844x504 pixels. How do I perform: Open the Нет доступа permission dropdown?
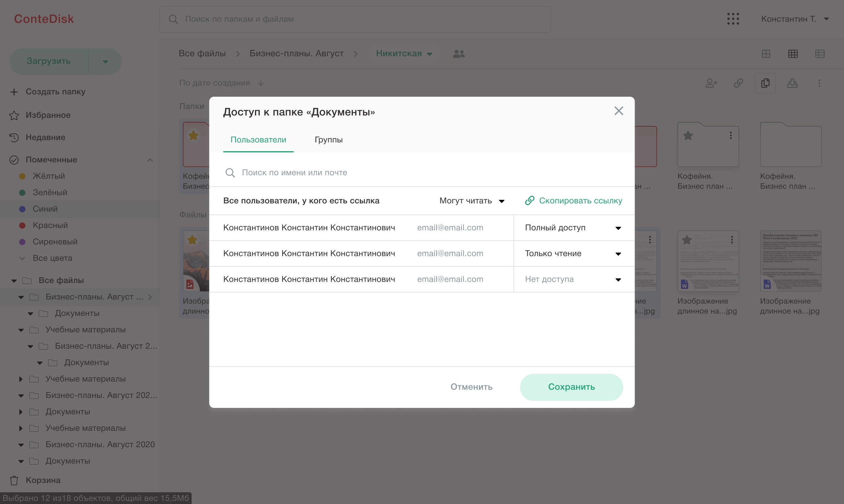pos(573,280)
